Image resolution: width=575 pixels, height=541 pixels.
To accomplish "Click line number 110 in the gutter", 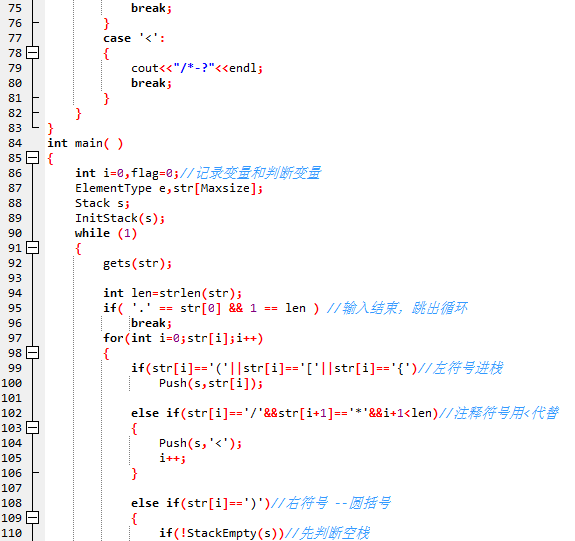I will [12, 533].
